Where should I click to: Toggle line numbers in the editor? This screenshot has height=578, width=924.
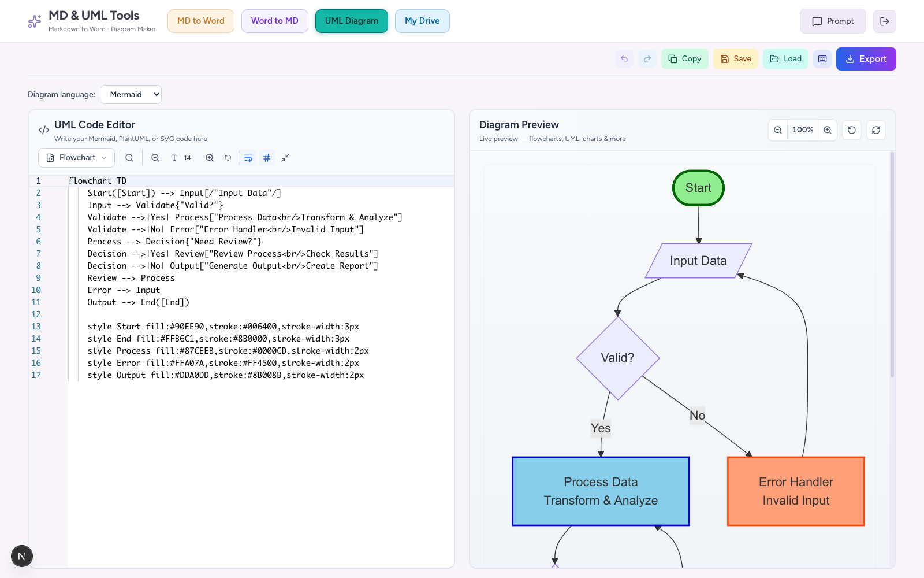pos(267,158)
